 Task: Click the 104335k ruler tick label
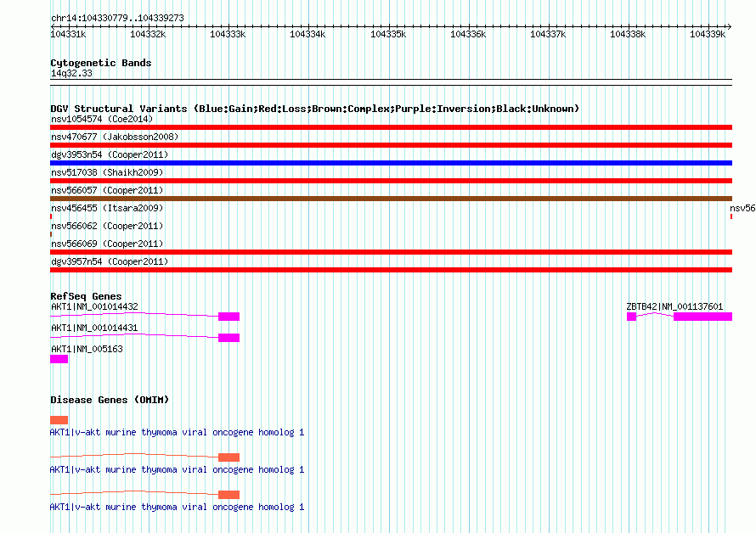pyautogui.click(x=388, y=34)
